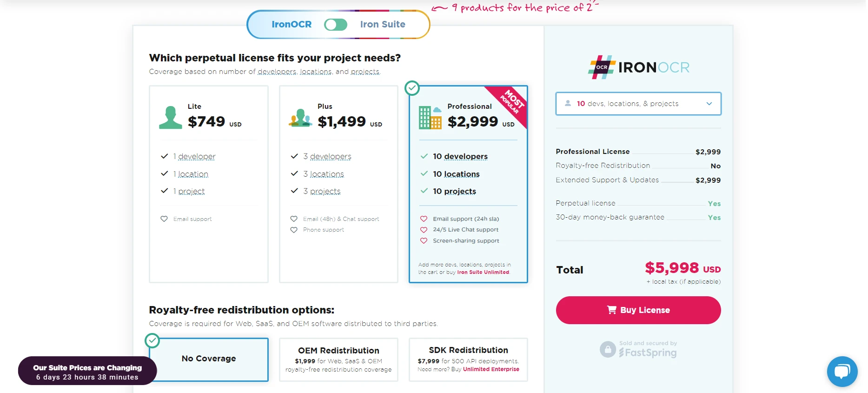This screenshot has height=393, width=868.
Task: Click the Professional building icon
Action: (430, 118)
